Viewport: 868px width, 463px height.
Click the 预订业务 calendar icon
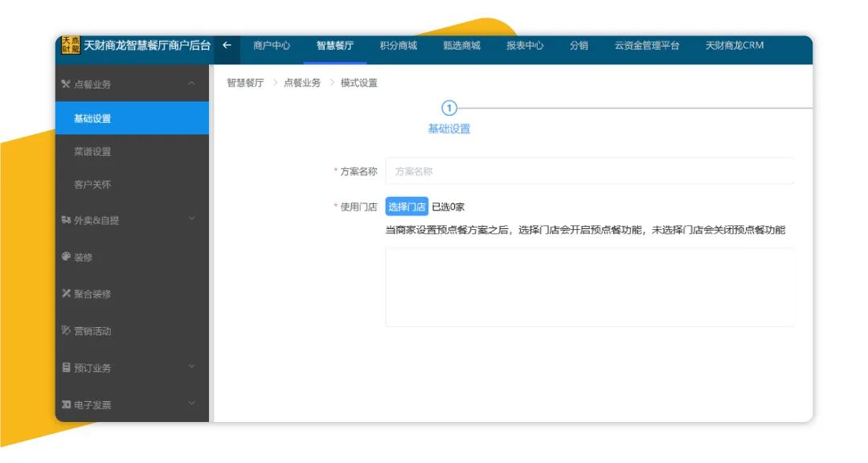(x=66, y=367)
